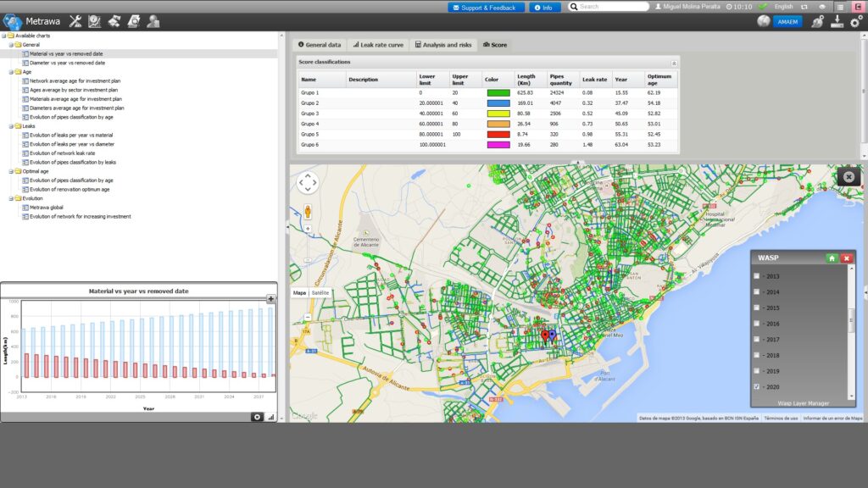Enable the 2013 WASP layer checkbox
The height and width of the screenshot is (488, 868).
(757, 275)
